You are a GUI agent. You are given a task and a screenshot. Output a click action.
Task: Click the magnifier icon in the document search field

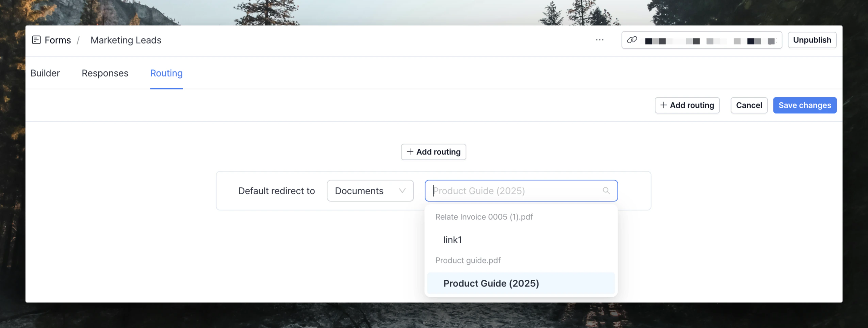coord(606,191)
